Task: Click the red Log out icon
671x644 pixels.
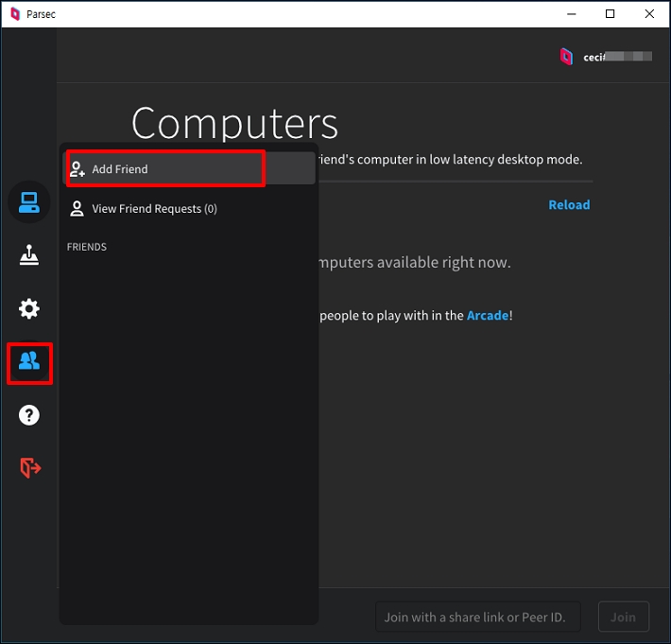Action: point(30,467)
